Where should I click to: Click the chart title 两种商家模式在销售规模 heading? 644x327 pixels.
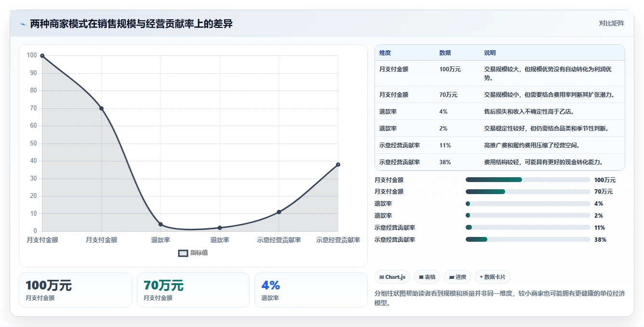[x=132, y=24]
